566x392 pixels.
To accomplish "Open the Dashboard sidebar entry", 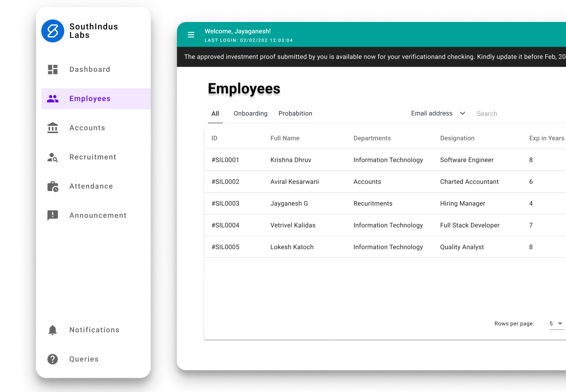I will pyautogui.click(x=90, y=69).
